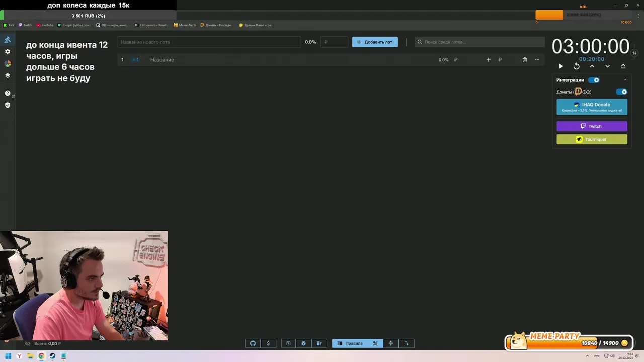644x362 pixels.
Task: Open settings gear in left sidebar
Action: click(x=8, y=52)
